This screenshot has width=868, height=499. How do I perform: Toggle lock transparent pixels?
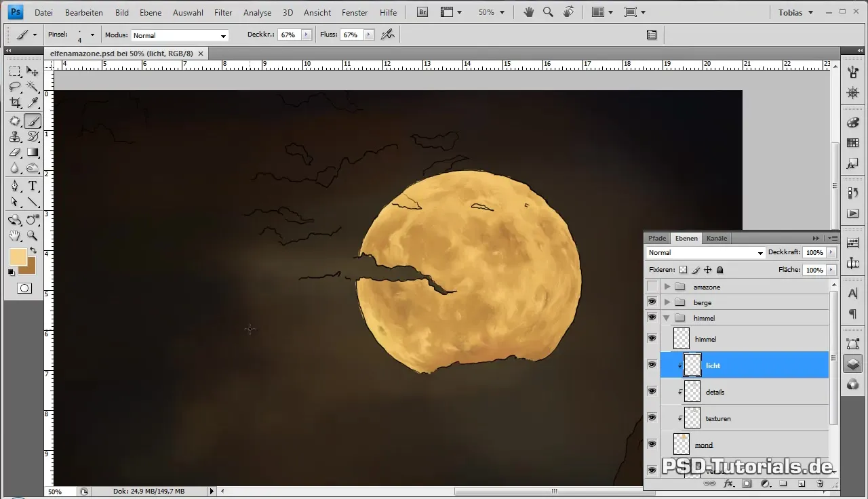tap(684, 270)
